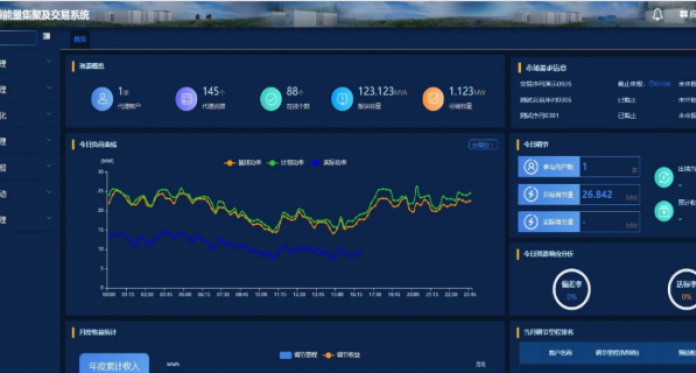Click the 年度累计收入 button
696x373 pixels.
pos(114,365)
